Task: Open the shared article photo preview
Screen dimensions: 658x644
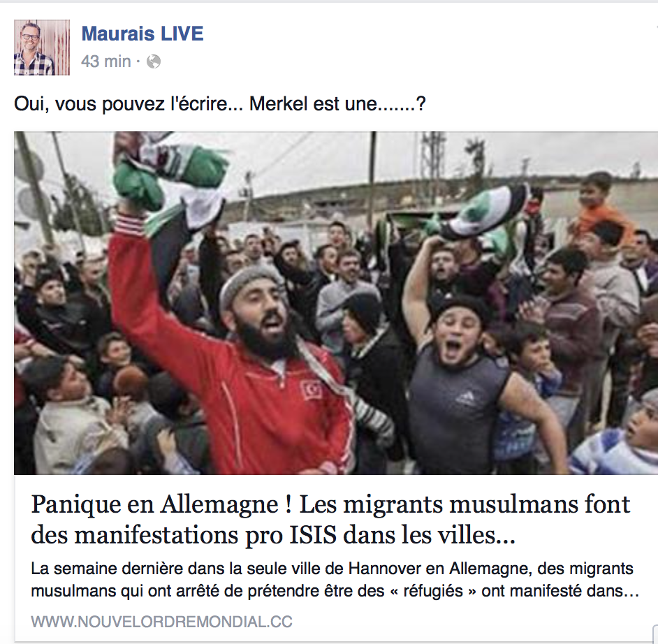Action: pos(336,303)
